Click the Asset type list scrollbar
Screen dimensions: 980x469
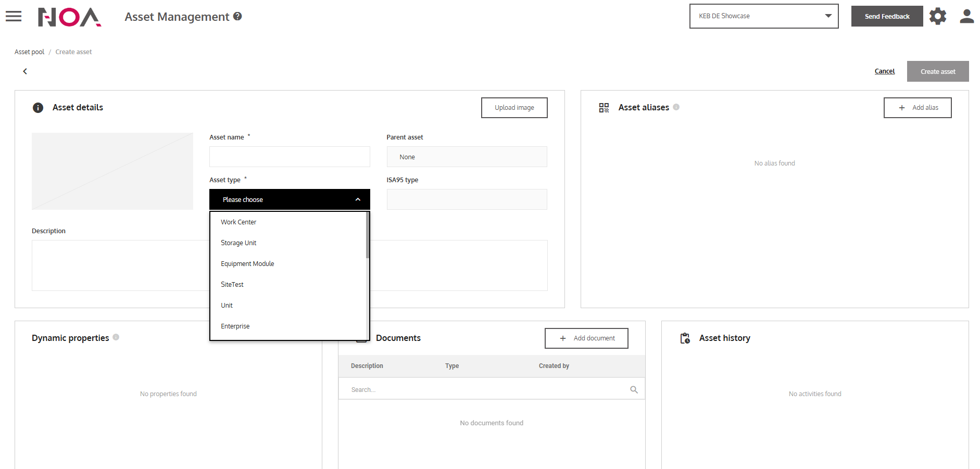pos(368,235)
